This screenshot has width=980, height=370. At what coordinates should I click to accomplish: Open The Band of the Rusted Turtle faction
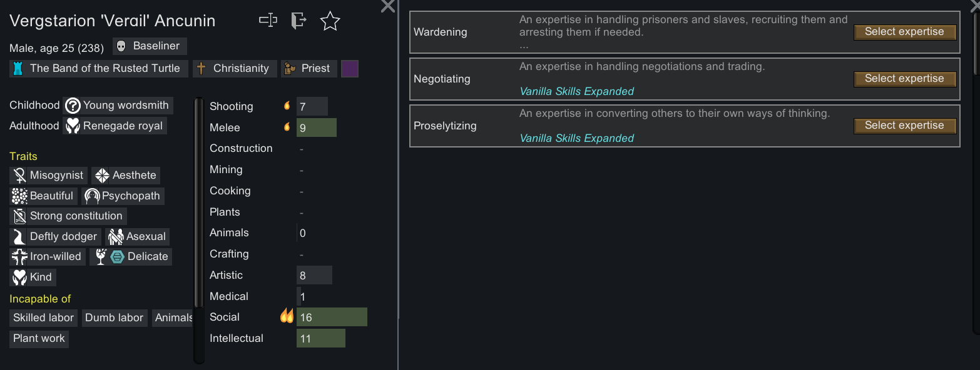pos(98,69)
